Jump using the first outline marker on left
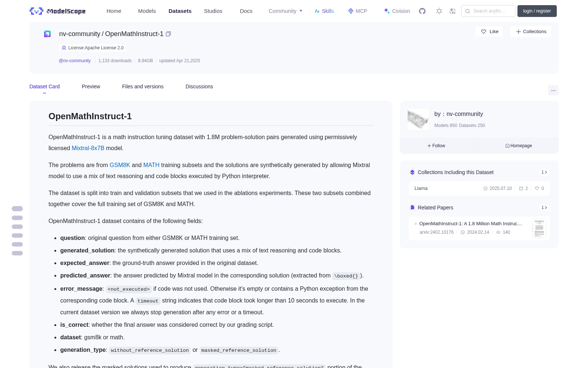The image size is (588, 368). [x=17, y=209]
